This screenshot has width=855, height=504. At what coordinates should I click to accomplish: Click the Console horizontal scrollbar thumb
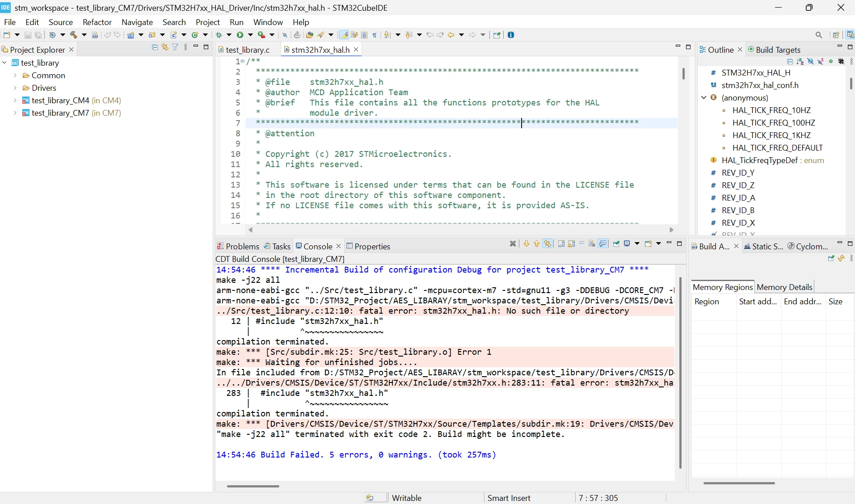tap(253, 486)
